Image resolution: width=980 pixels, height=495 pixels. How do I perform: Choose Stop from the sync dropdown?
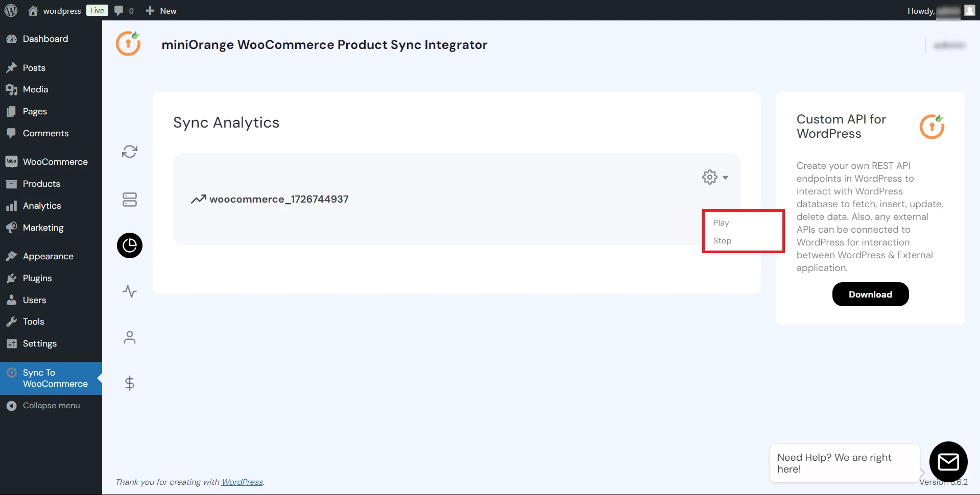click(x=722, y=241)
